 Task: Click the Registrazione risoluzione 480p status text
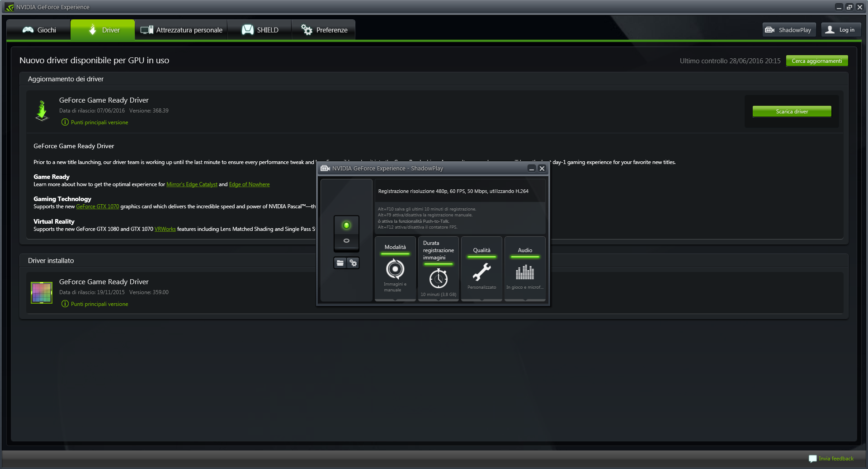point(453,191)
